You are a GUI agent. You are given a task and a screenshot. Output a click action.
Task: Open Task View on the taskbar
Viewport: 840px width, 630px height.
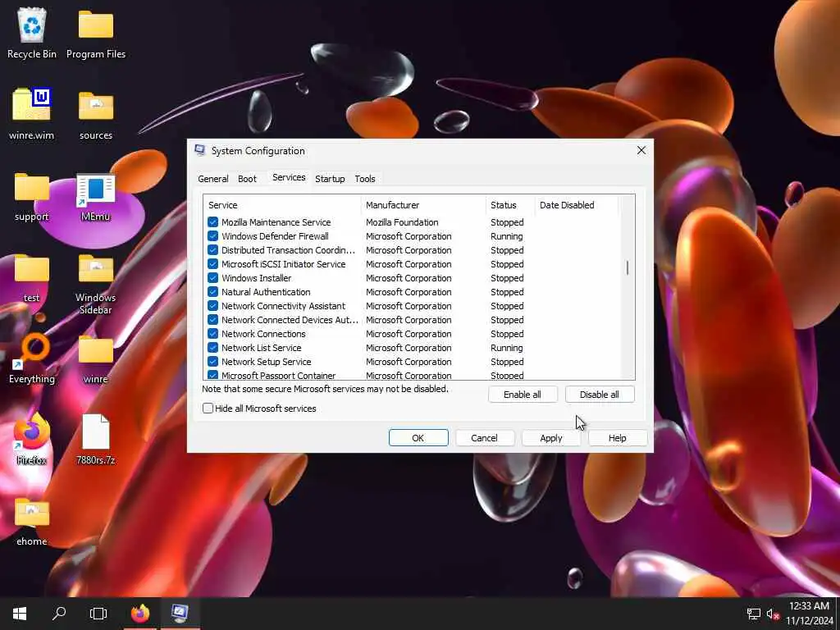click(98, 614)
